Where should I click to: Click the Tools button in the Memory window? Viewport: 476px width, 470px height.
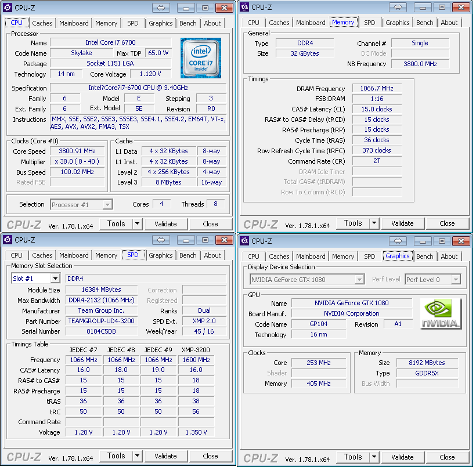click(353, 223)
